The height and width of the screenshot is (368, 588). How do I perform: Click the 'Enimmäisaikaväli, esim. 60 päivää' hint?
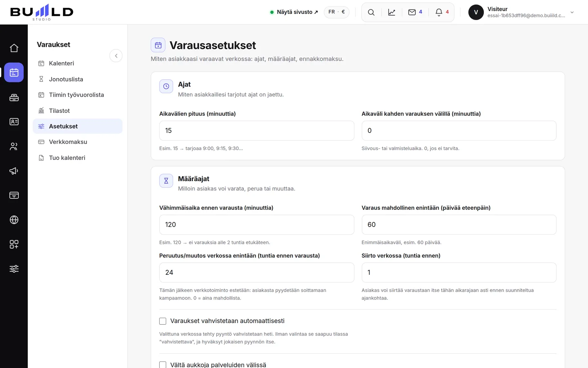point(401,242)
